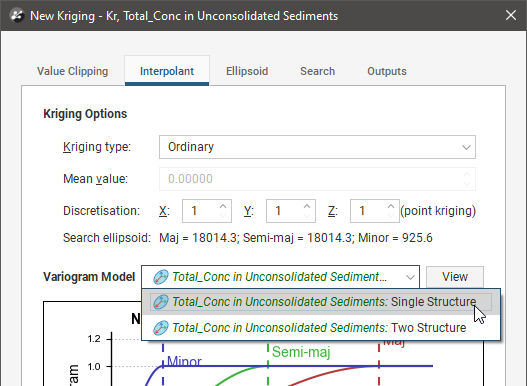Open the Ellipsoid tab
Screen dimensions: 527x386
coord(247,71)
